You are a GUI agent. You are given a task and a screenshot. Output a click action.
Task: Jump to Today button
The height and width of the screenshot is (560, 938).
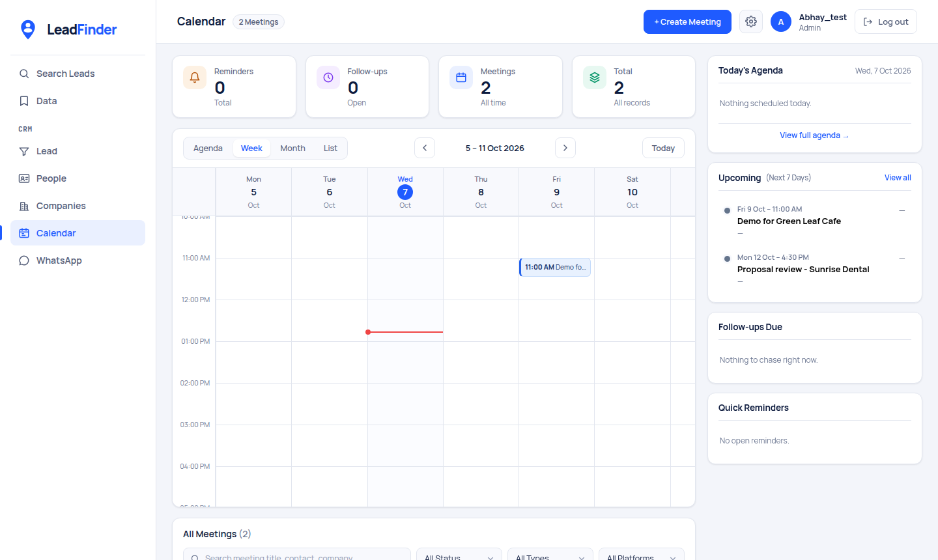click(663, 148)
